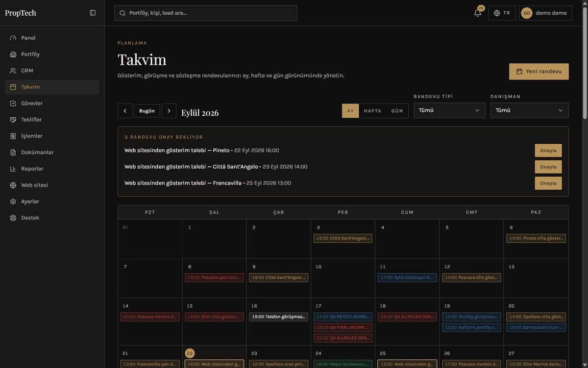Viewport: 588px width, 368px height.
Task: Approve the Francavilla showing request
Action: 548,183
